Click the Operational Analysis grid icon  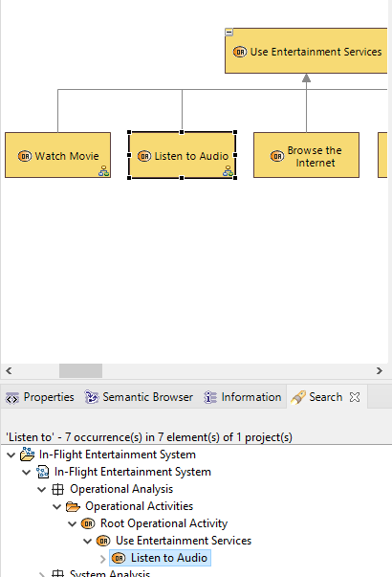point(57,489)
